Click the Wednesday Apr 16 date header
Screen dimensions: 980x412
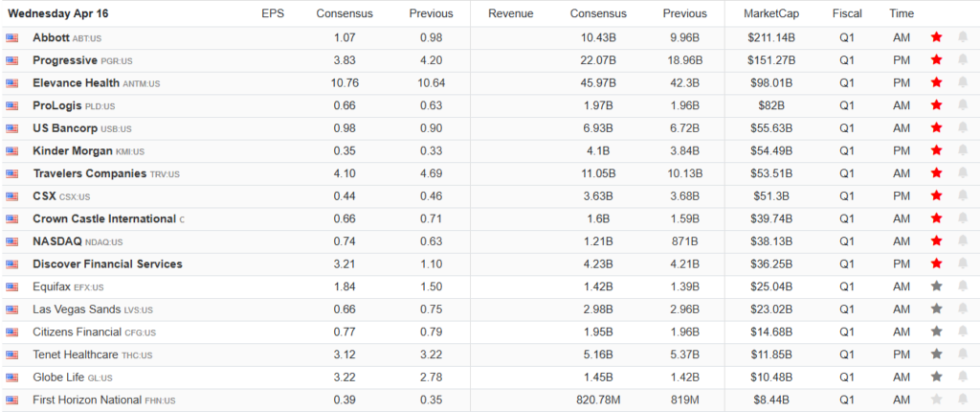[x=57, y=13]
